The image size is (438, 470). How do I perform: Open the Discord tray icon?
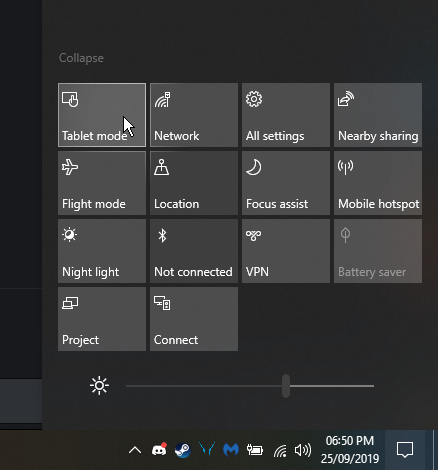159,450
